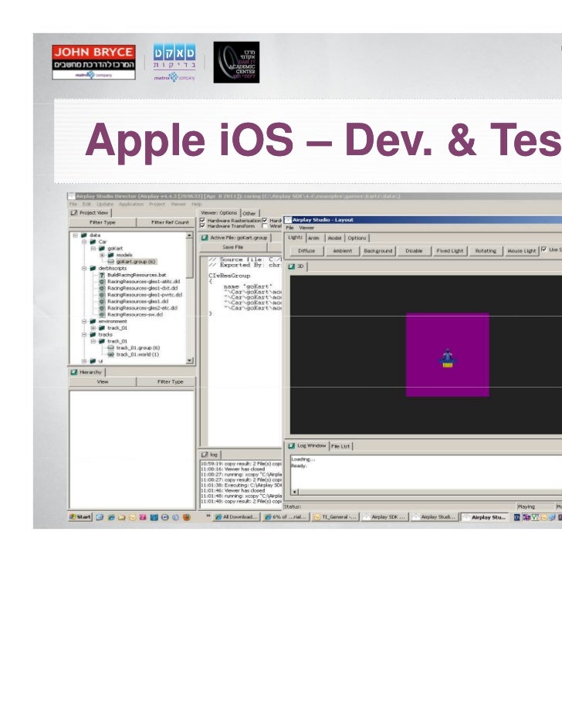Collapse the data root node
Image resolution: width=562 pixels, height=728 pixels.
pos(75,235)
